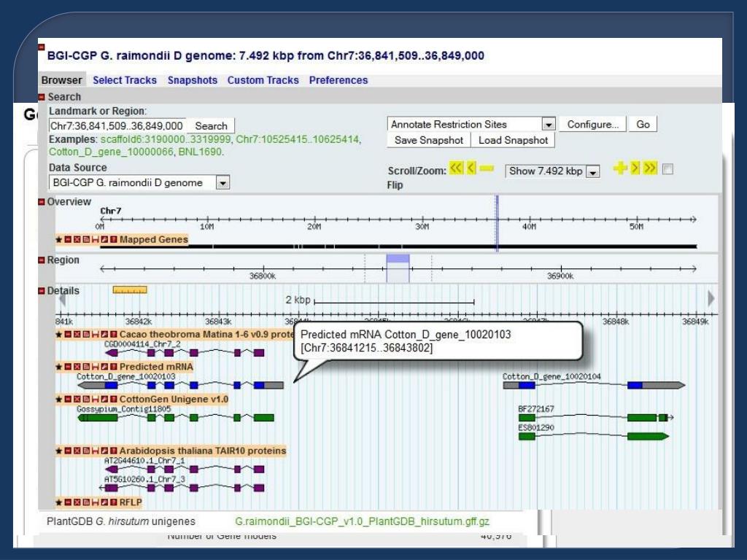Configure the Predicted mRNA track with wrench icon
This screenshot has width=747, height=560.
[104, 367]
